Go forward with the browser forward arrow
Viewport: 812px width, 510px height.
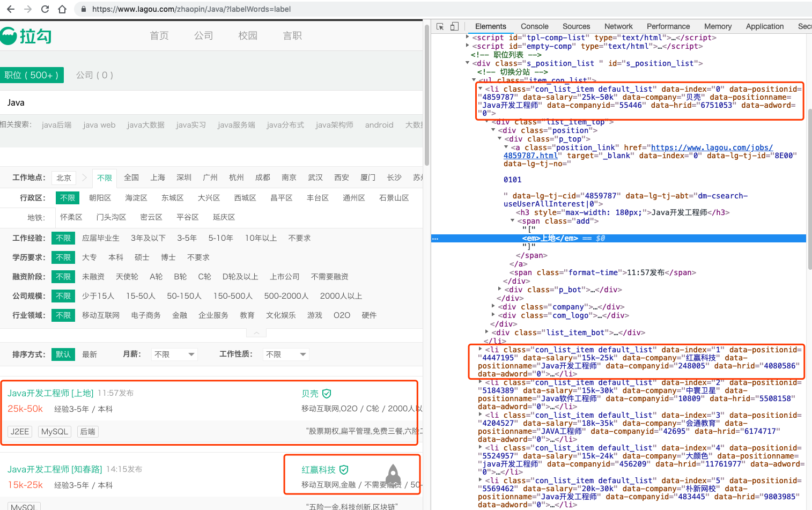coord(28,9)
